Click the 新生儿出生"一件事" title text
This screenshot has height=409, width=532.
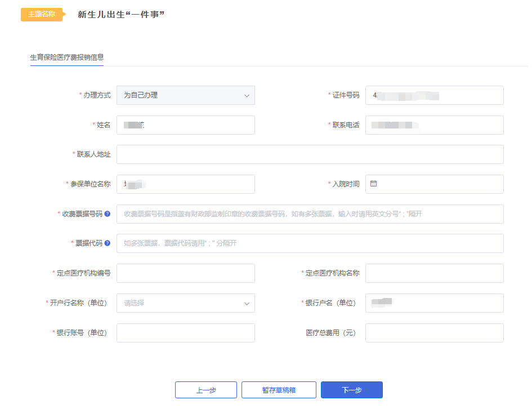(121, 15)
